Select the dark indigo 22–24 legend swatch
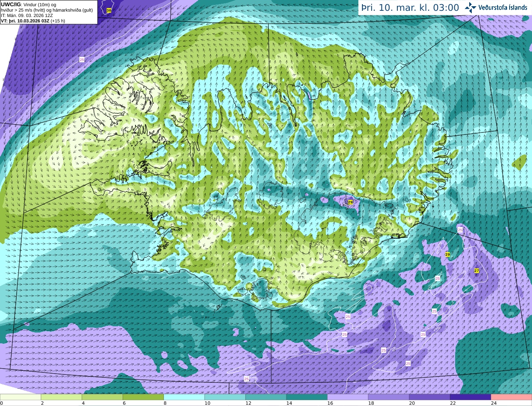 tap(470, 397)
